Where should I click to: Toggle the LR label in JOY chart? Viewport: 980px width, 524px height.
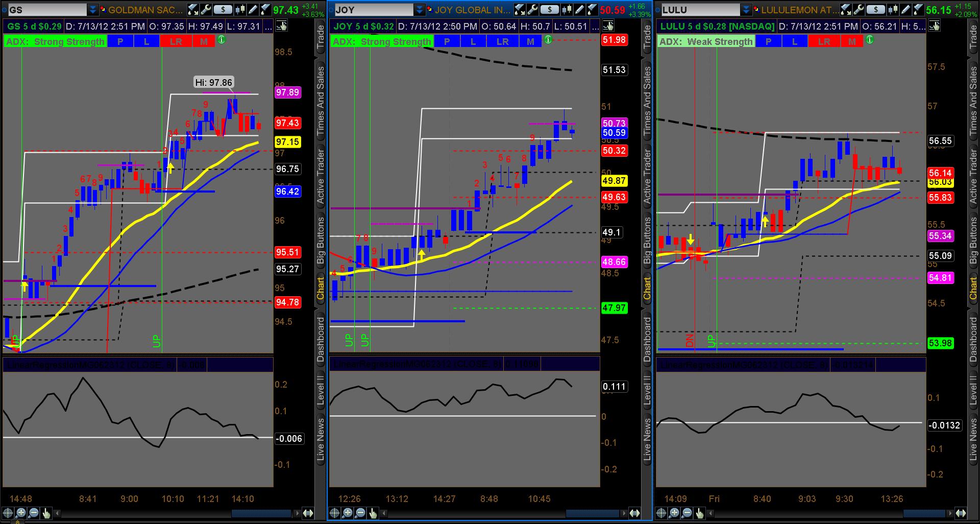coord(503,42)
